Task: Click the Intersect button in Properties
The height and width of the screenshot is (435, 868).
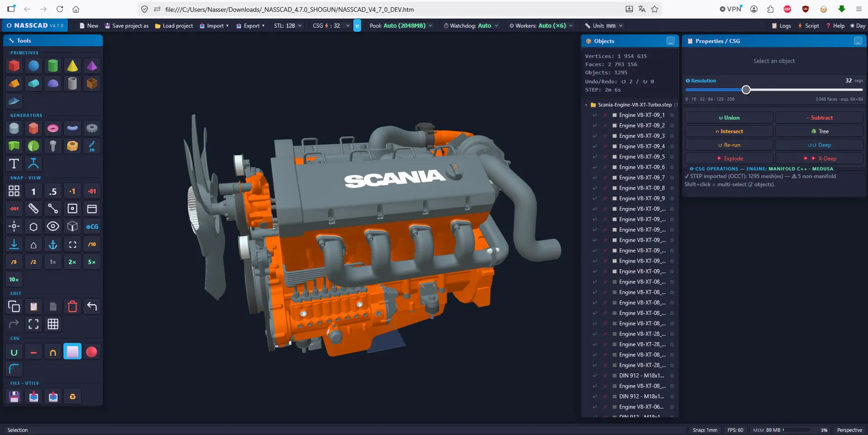Action: point(729,131)
